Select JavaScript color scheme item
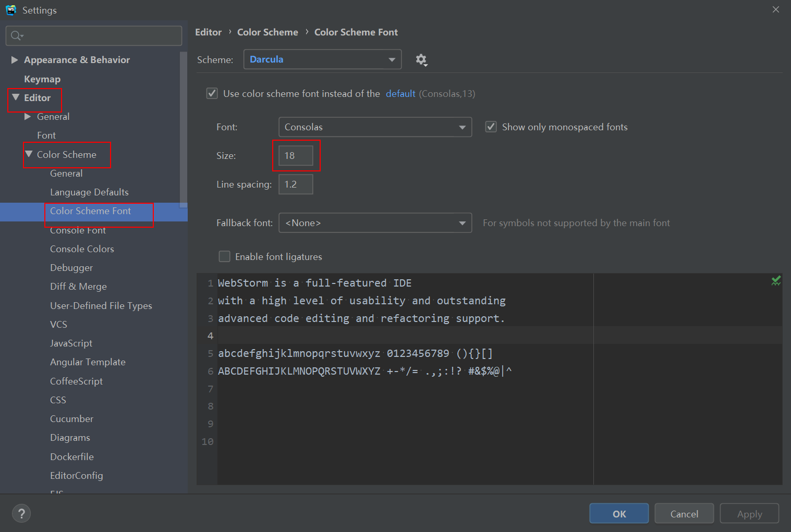Viewport: 791px width, 532px height. click(71, 343)
